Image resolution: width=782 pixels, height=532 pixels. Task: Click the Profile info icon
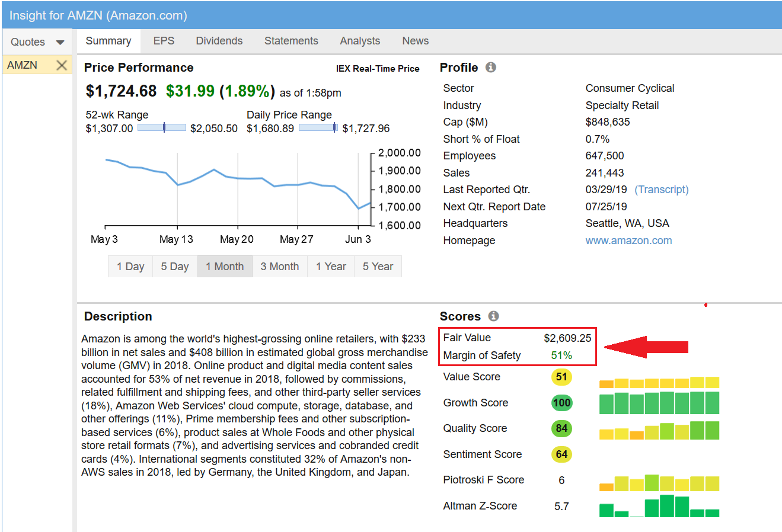point(490,68)
